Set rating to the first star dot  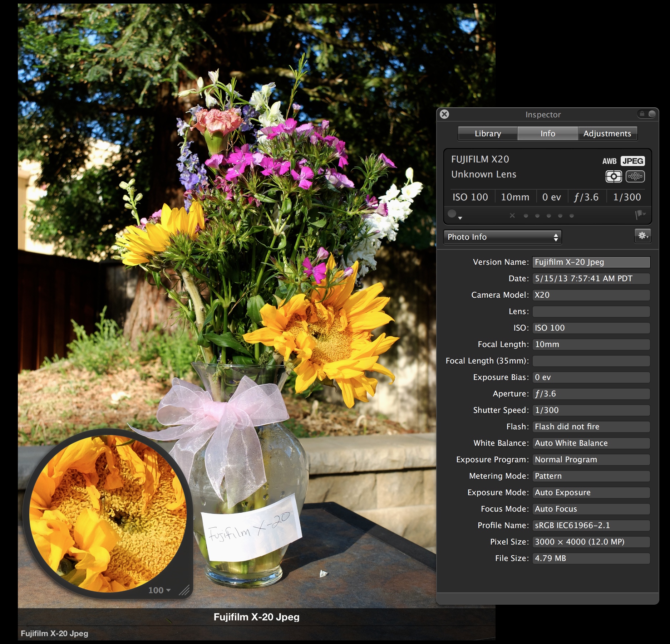(x=526, y=216)
